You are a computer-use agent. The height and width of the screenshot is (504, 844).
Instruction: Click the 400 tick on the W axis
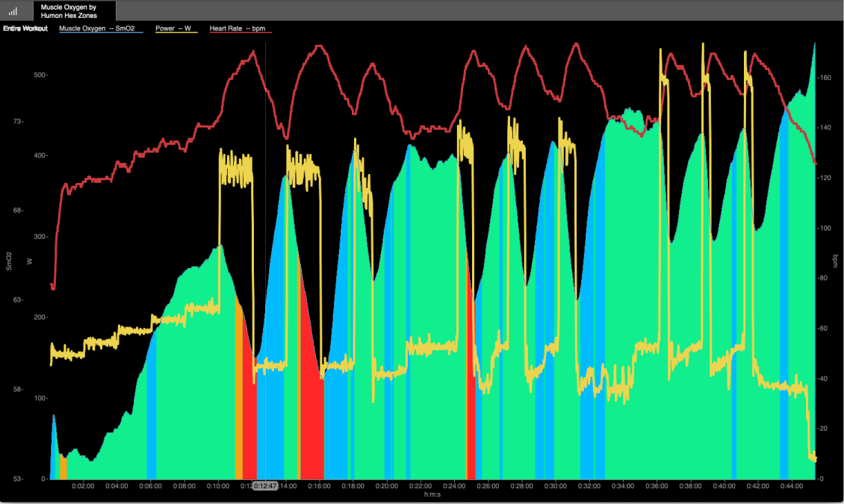coord(40,155)
